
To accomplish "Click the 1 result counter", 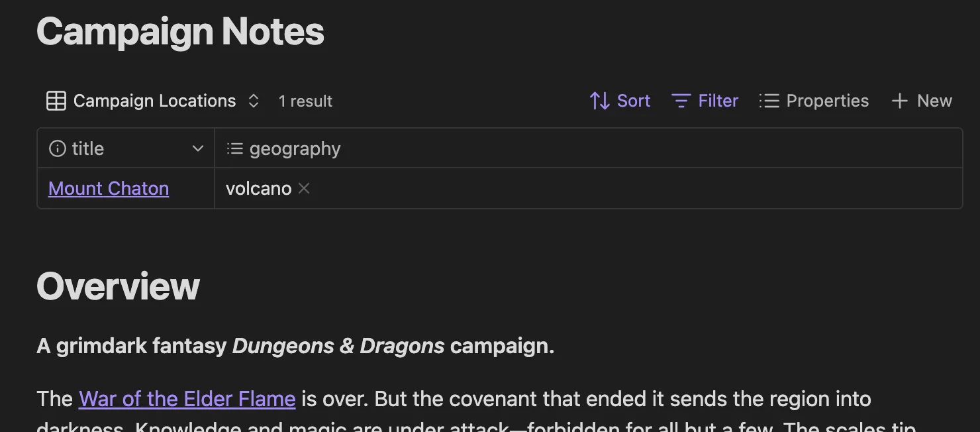I will click(305, 101).
